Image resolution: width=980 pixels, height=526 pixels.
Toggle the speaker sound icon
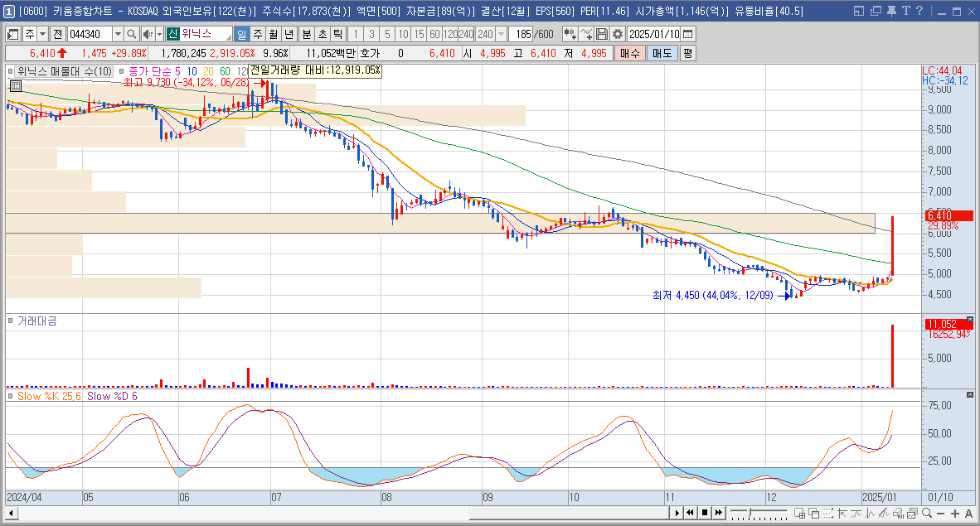(148, 34)
